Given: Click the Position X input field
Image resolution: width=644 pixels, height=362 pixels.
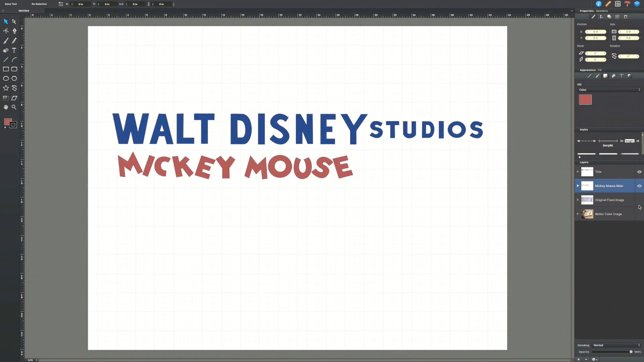Looking at the screenshot, I should (595, 32).
